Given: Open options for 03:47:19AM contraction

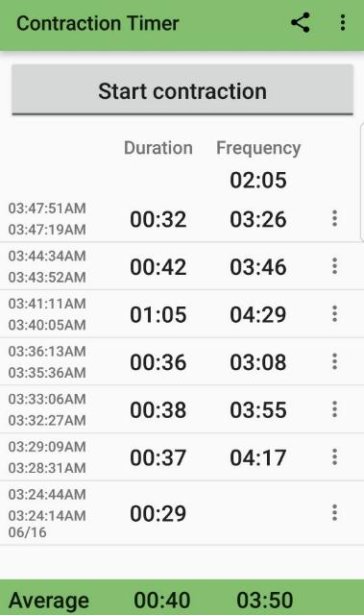Looking at the screenshot, I should [x=334, y=218].
